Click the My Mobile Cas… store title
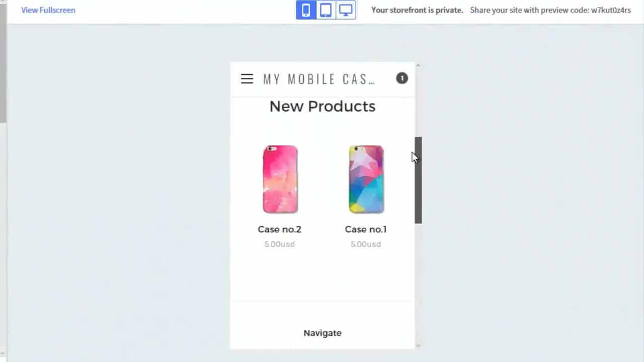The height and width of the screenshot is (362, 644). 319,79
